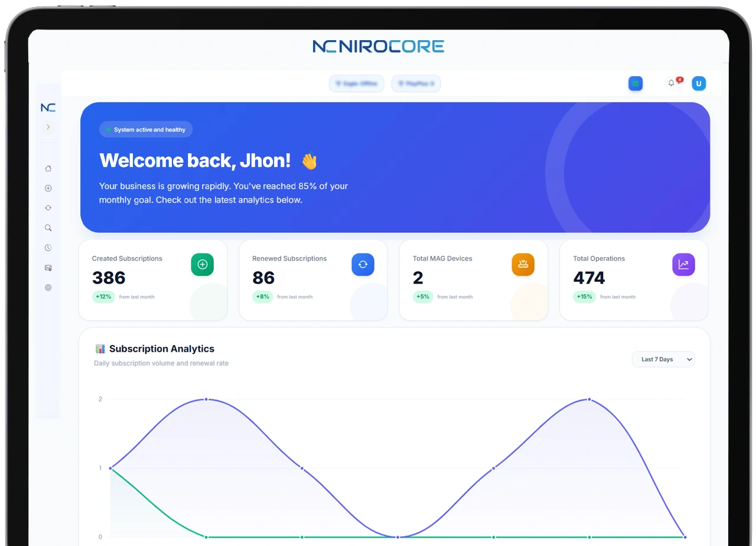756x546 pixels.
Task: Click the second blurred status pill in top bar
Action: pos(416,84)
